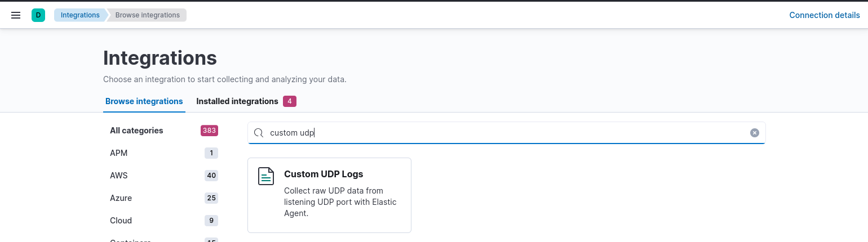
Task: Click the magnifier search icon
Action: coord(259,133)
